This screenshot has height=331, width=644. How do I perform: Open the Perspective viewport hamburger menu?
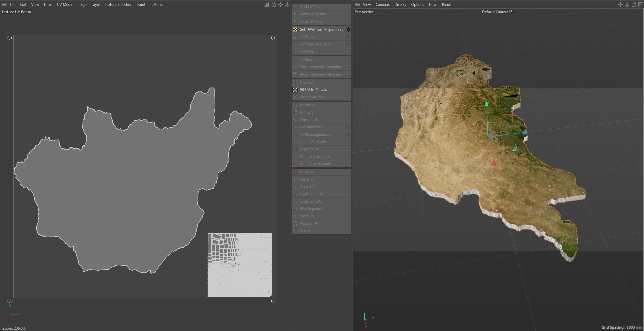(x=357, y=4)
